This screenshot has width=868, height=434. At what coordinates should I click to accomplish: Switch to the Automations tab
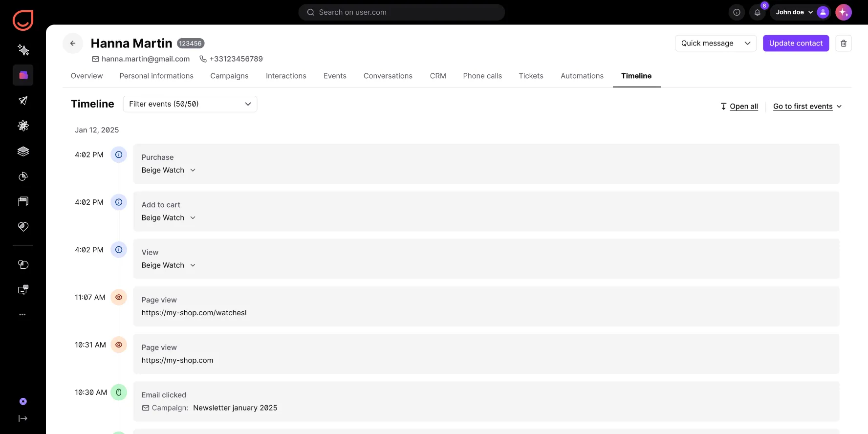(x=582, y=76)
